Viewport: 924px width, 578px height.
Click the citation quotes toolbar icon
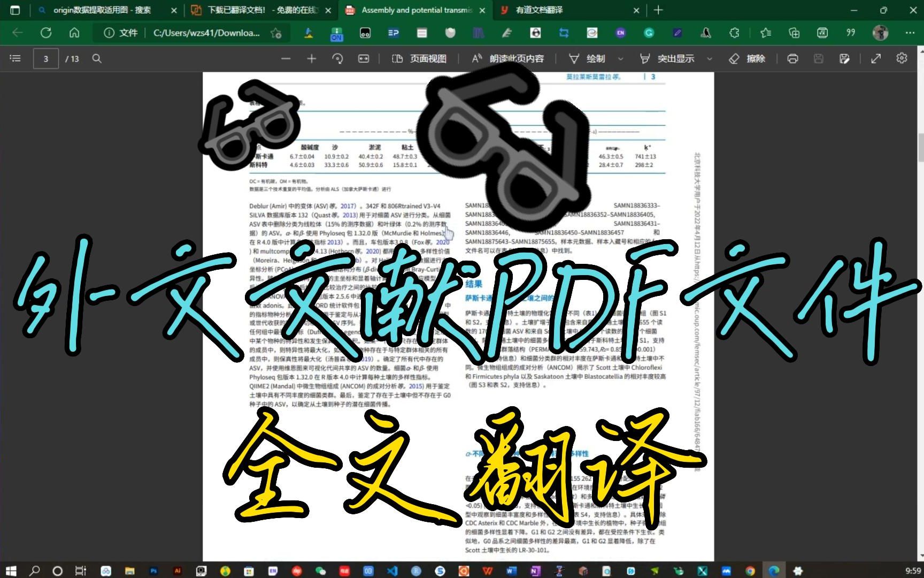[x=851, y=33]
